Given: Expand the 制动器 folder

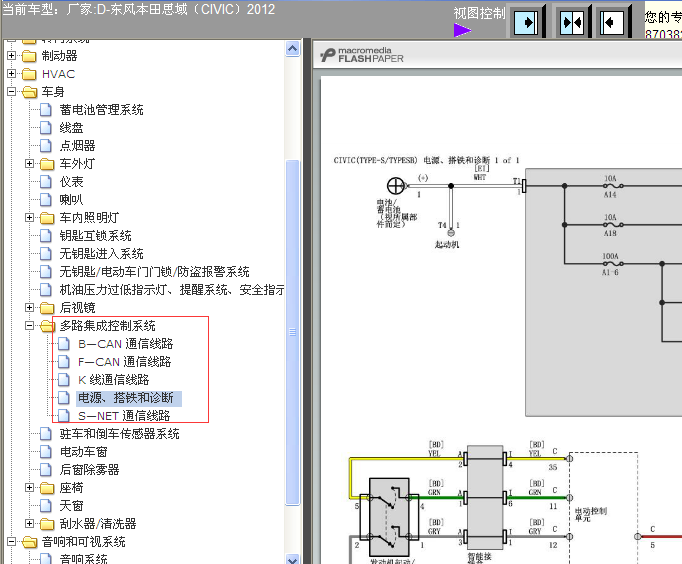Looking at the screenshot, I should (x=12, y=56).
